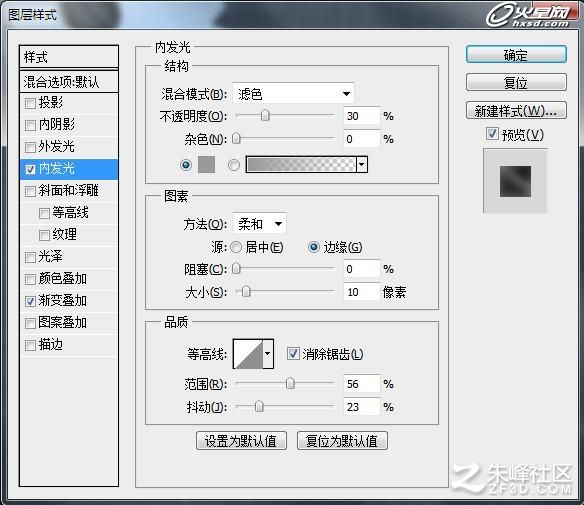Select 斜面和浮雕 bevel and emboss item
The width and height of the screenshot is (584, 505).
(x=69, y=191)
